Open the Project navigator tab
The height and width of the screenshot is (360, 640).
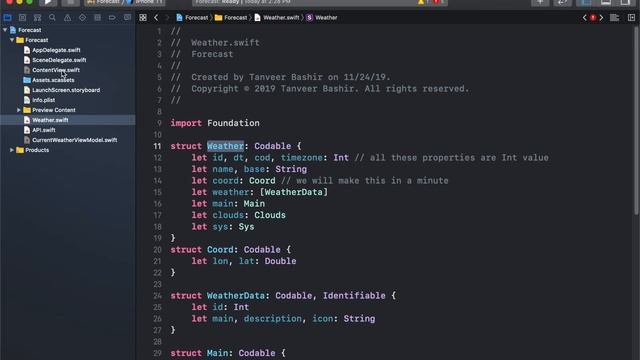[x=7, y=18]
